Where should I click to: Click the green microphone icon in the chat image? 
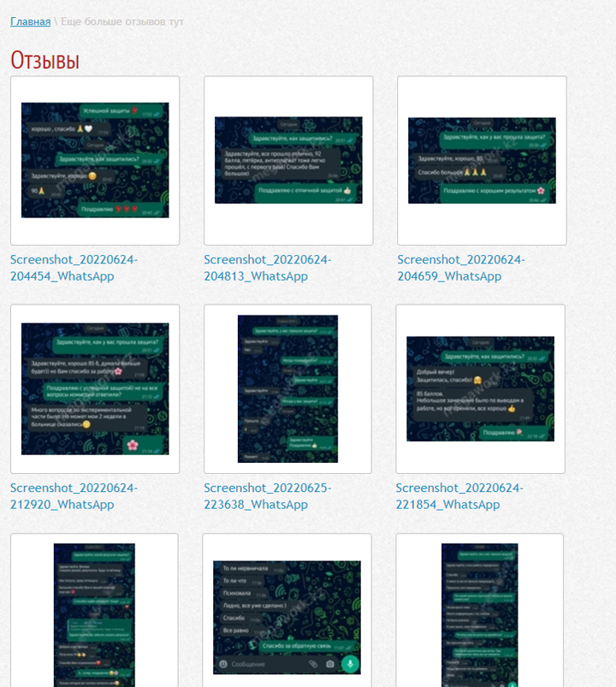coord(351,664)
